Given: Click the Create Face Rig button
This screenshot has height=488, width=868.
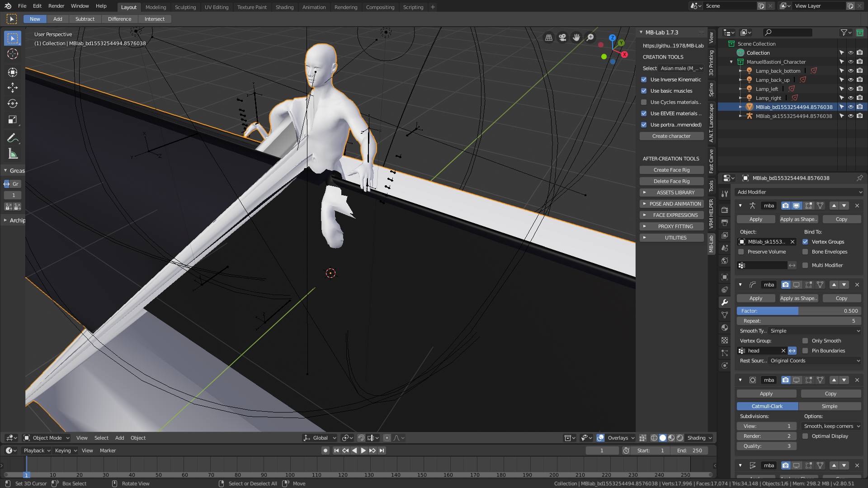Looking at the screenshot, I should (x=672, y=170).
